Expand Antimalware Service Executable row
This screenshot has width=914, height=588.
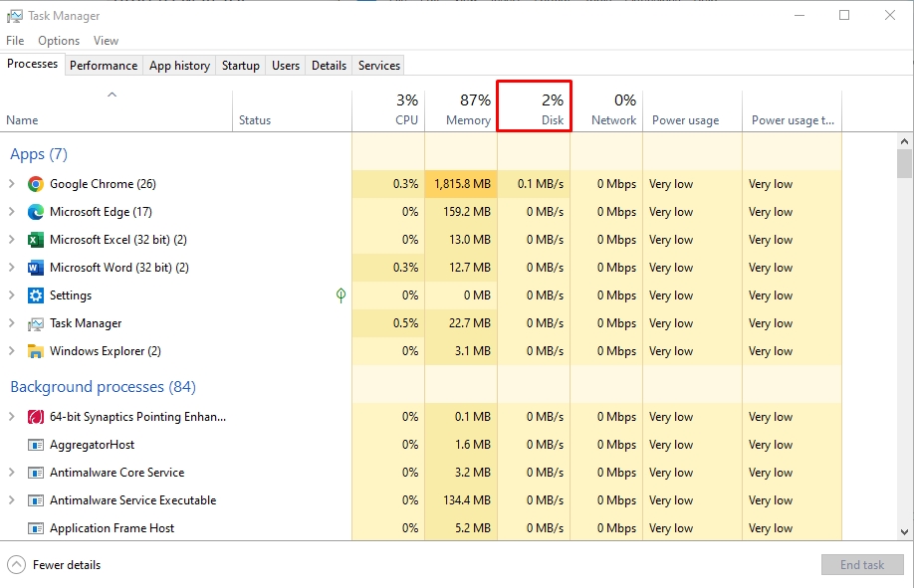pyautogui.click(x=12, y=500)
